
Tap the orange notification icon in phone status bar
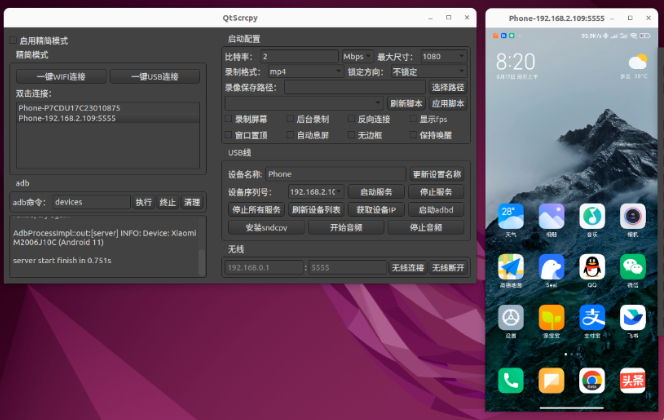tap(495, 36)
